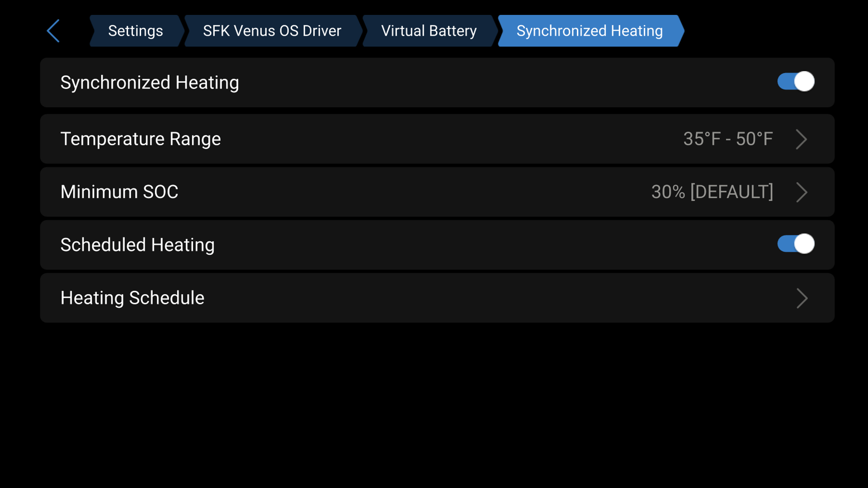Disable Synchronized Heating with its switch
Viewport: 868px width, 488px height.
click(x=795, y=82)
